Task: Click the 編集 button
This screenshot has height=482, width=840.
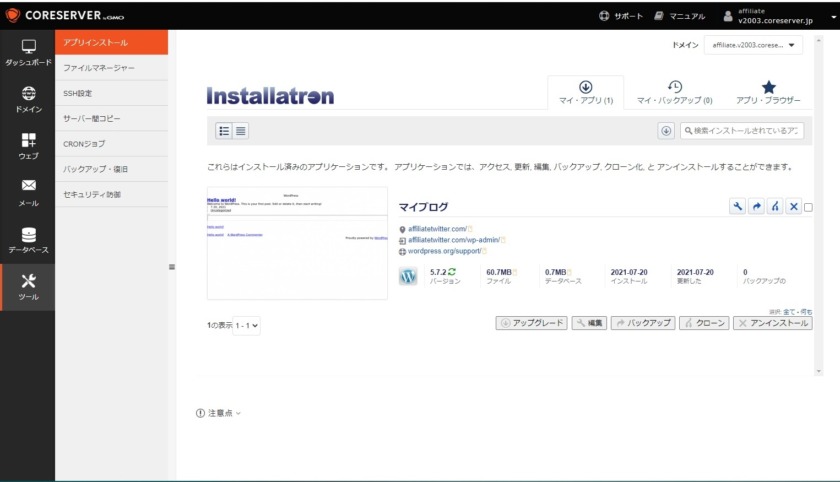Action: tap(589, 323)
